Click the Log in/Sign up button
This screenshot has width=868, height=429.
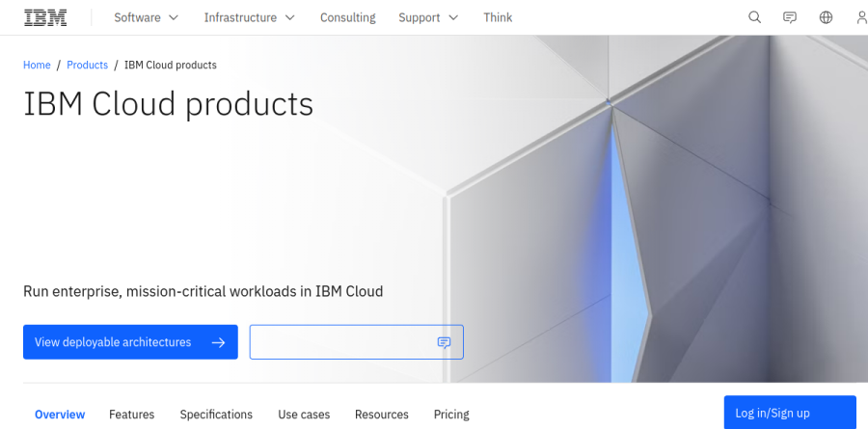[790, 413]
